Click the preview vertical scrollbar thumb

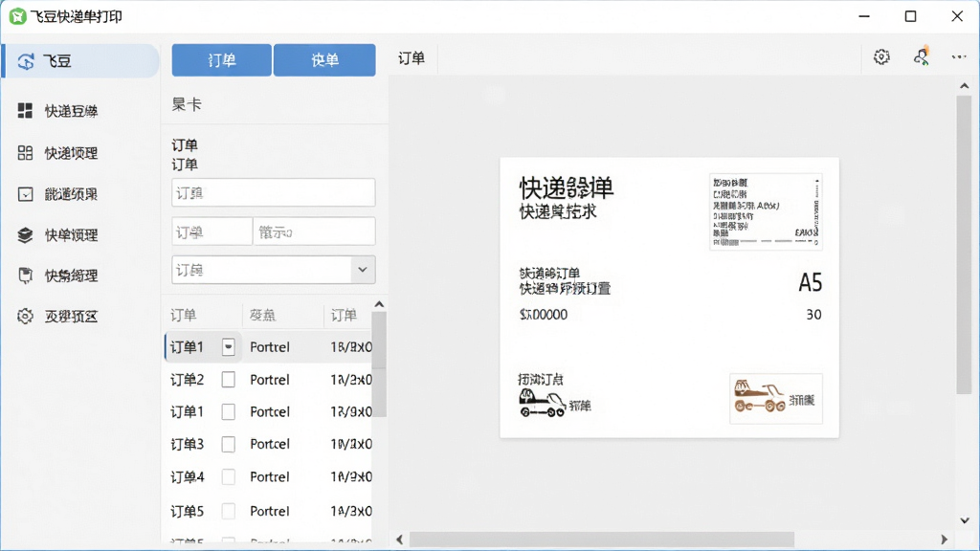pyautogui.click(x=965, y=245)
